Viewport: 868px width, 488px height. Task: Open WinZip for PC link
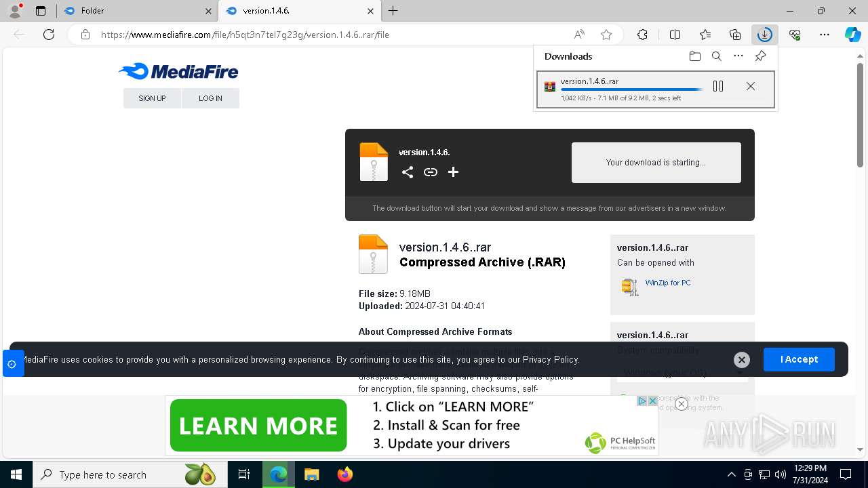pyautogui.click(x=668, y=283)
